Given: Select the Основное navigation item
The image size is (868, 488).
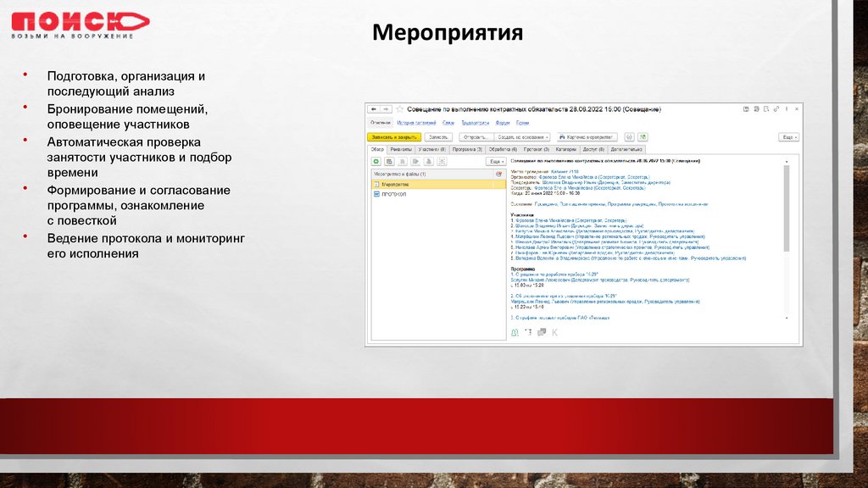Looking at the screenshot, I should point(381,123).
